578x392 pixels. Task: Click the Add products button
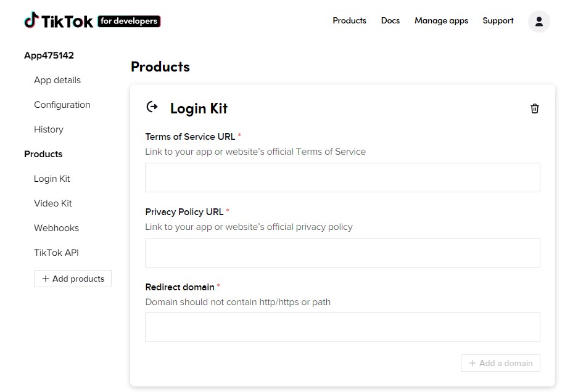tap(73, 279)
